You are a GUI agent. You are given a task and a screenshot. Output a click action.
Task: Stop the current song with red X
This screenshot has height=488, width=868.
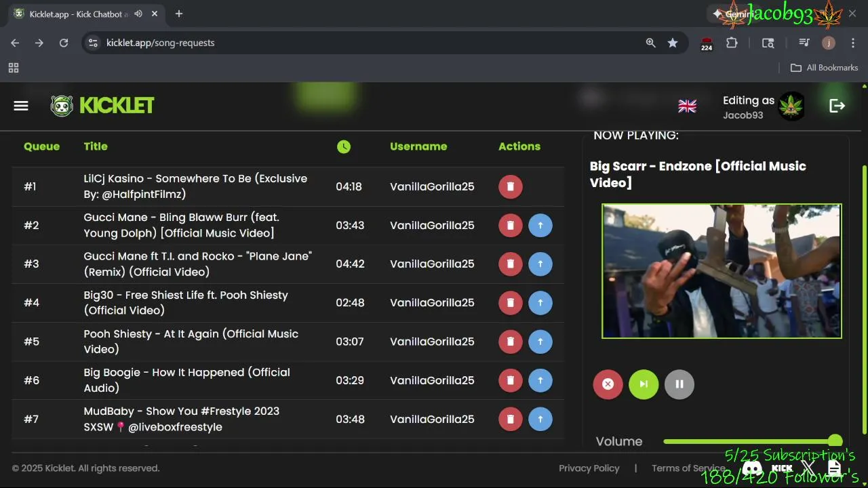(608, 384)
